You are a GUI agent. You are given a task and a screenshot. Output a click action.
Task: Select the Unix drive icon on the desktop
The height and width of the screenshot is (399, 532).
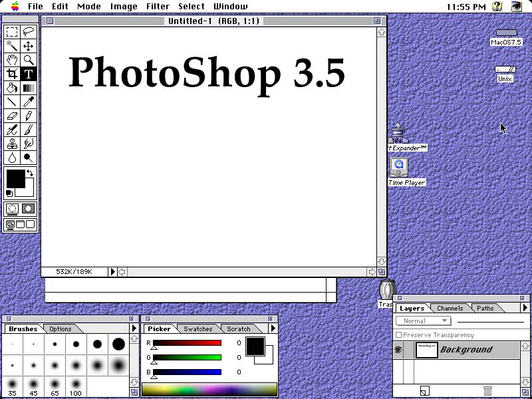pyautogui.click(x=505, y=70)
